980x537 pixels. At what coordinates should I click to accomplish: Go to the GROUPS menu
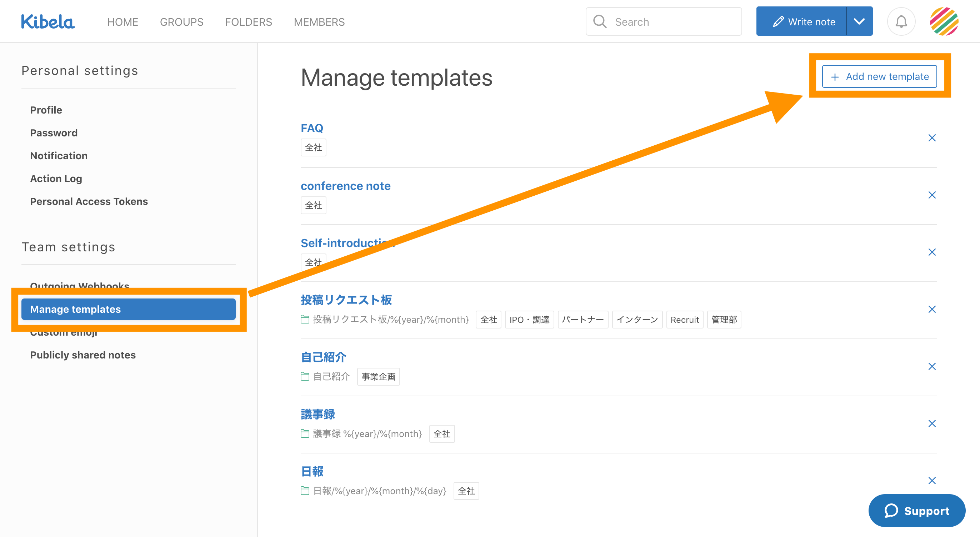(181, 22)
